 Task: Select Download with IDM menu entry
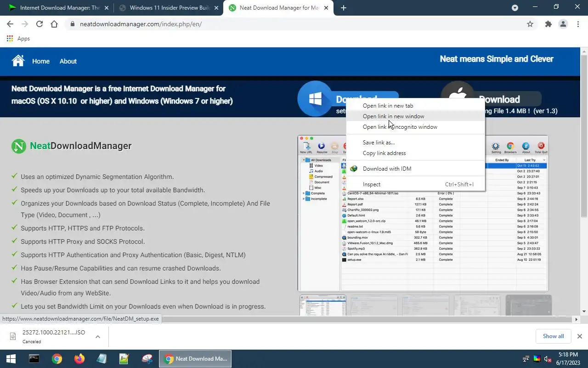coord(415,169)
